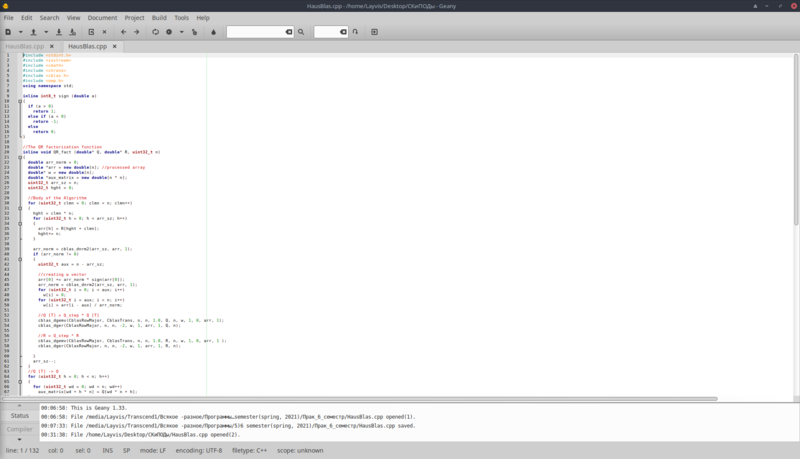Compile the current file via toolbar icon
This screenshot has height=459, width=800.
pyautogui.click(x=156, y=32)
